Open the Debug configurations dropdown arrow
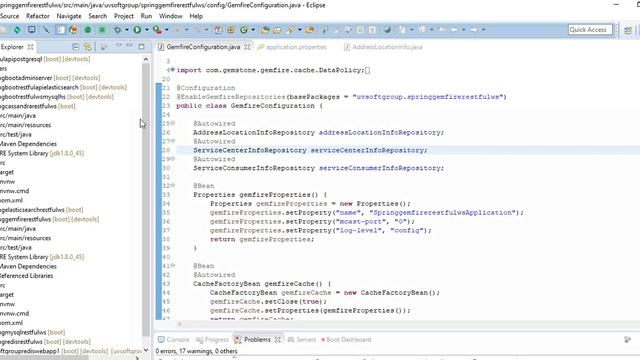The height and width of the screenshot is (360, 640). click(127, 30)
